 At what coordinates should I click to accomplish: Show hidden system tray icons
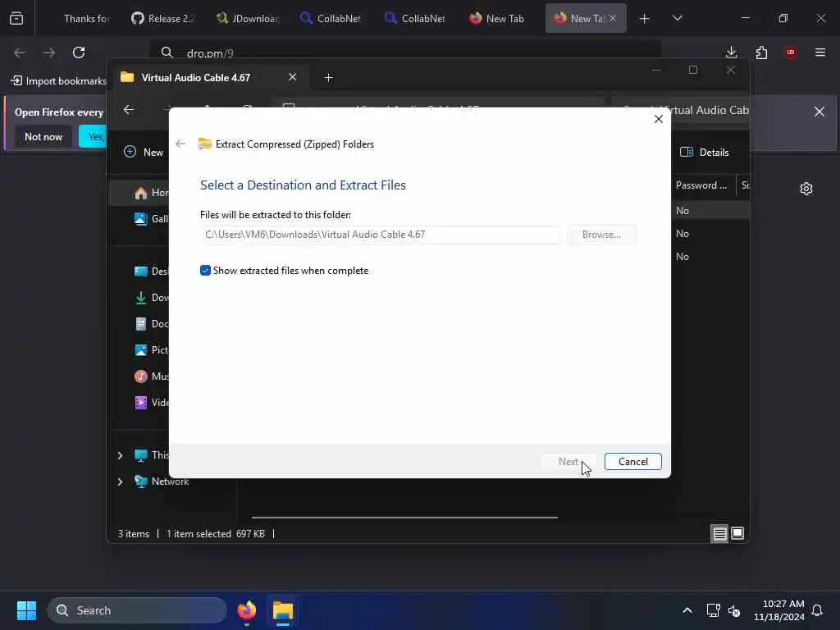(x=687, y=610)
